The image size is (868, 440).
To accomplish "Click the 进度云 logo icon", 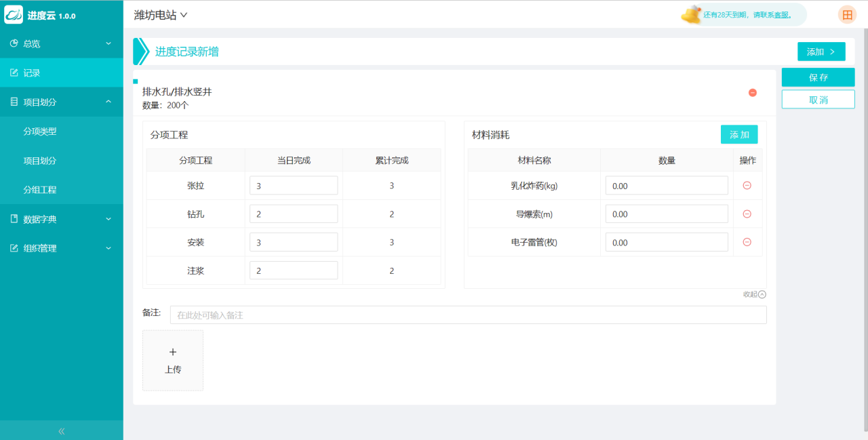I will tap(14, 15).
